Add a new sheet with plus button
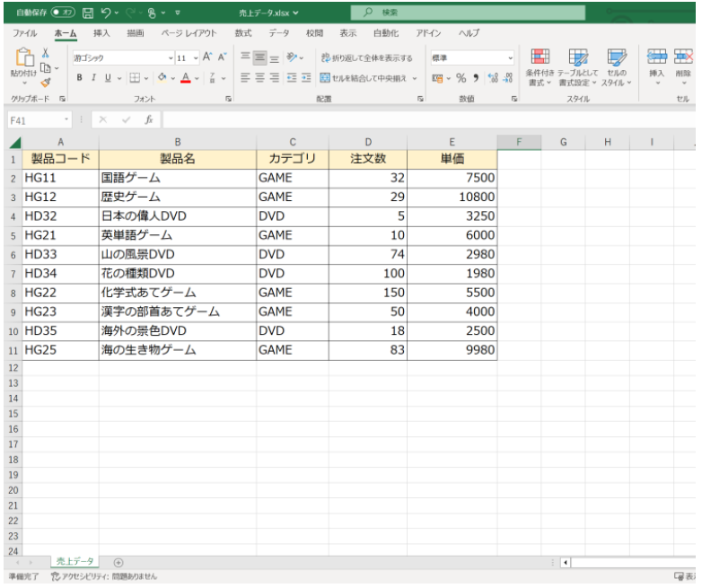The image size is (702, 588). tap(118, 561)
